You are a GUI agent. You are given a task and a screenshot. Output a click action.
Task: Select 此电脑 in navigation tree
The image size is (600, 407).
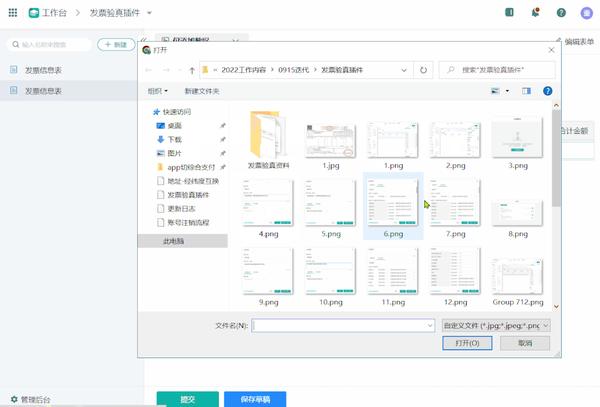[x=174, y=241]
